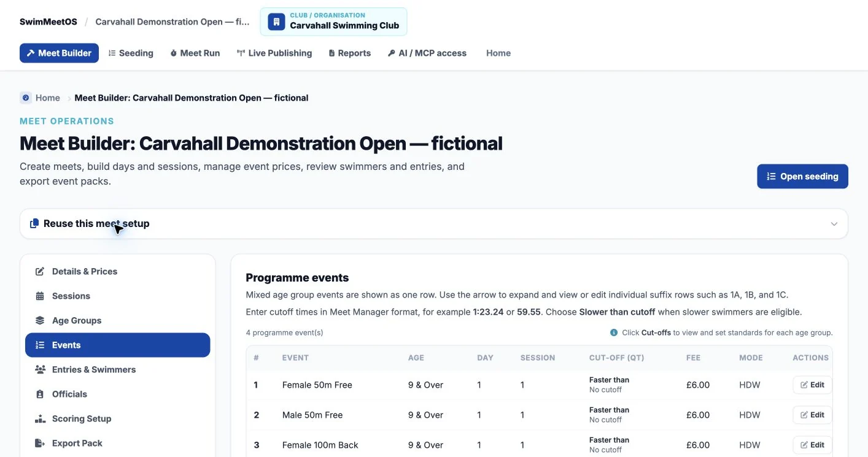Click the Male 50m Free event name
868x457 pixels.
[x=312, y=415]
